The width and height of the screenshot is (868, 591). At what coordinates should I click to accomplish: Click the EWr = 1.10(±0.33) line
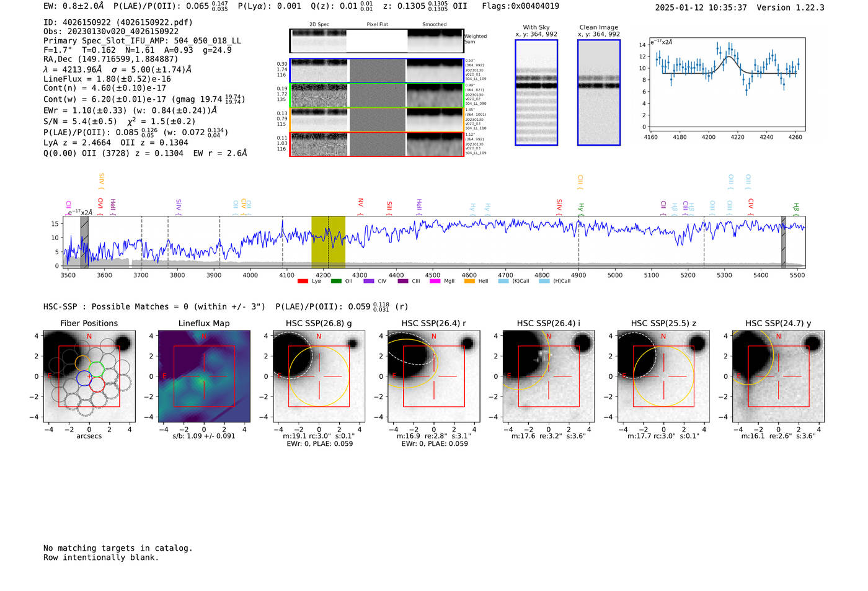click(x=130, y=110)
